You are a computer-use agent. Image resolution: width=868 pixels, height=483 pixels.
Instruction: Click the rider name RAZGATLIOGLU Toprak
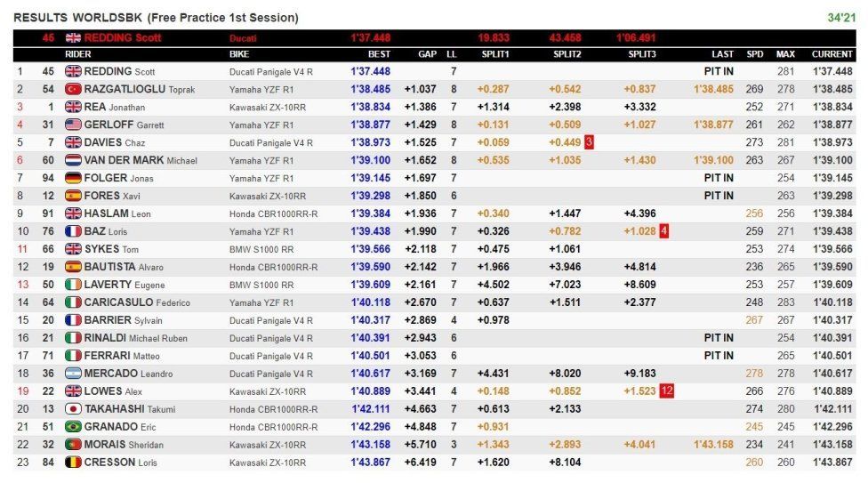pos(140,89)
